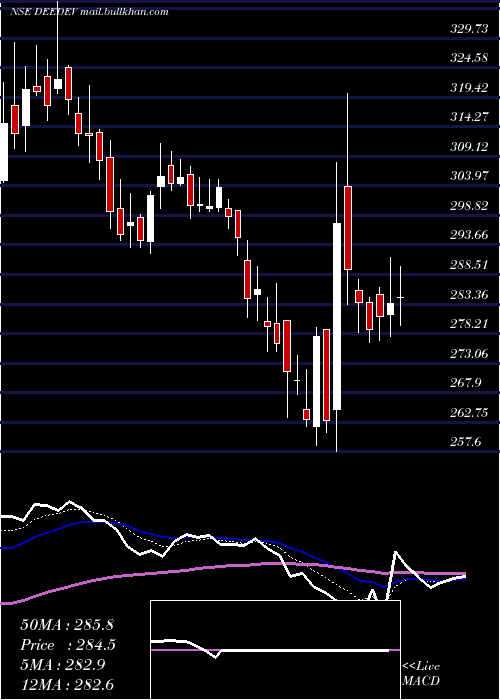
Task: Click the 5MA : 282.9 readout
Action: [62, 665]
